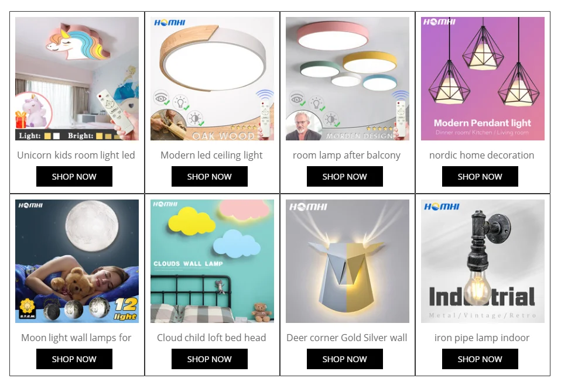The height and width of the screenshot is (392, 561).
Task: Shop now for nordic home decoration
Action: pyautogui.click(x=480, y=177)
